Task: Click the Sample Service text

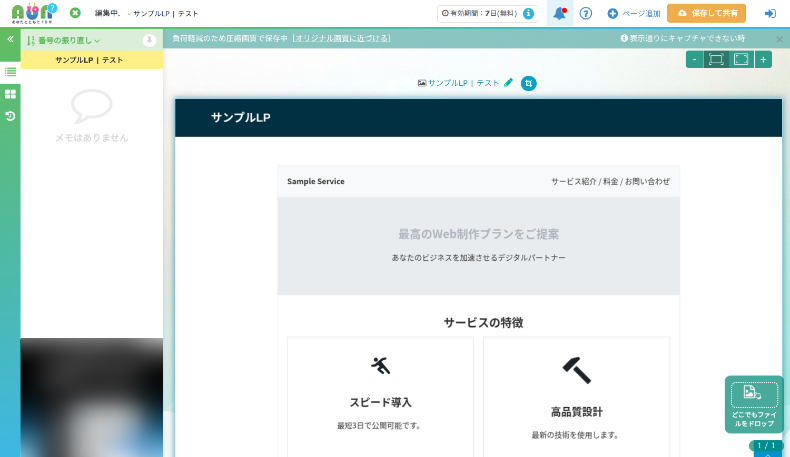Action: [316, 181]
